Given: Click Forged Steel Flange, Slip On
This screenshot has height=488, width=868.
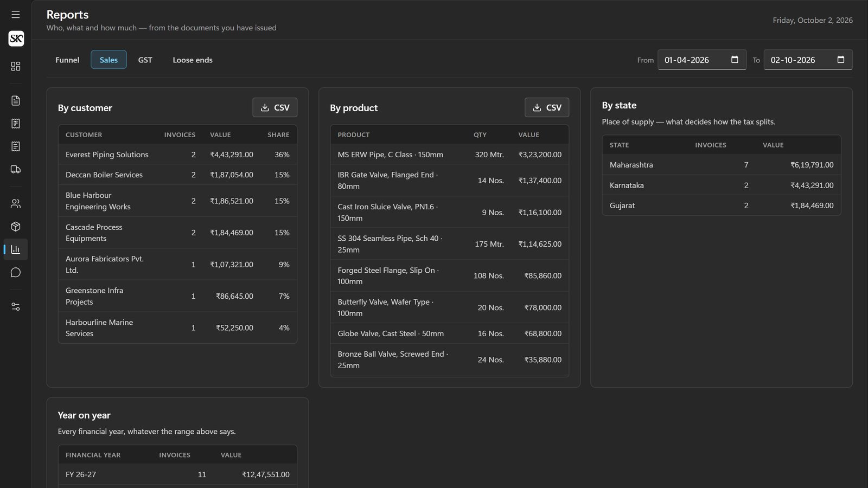Looking at the screenshot, I should (388, 275).
